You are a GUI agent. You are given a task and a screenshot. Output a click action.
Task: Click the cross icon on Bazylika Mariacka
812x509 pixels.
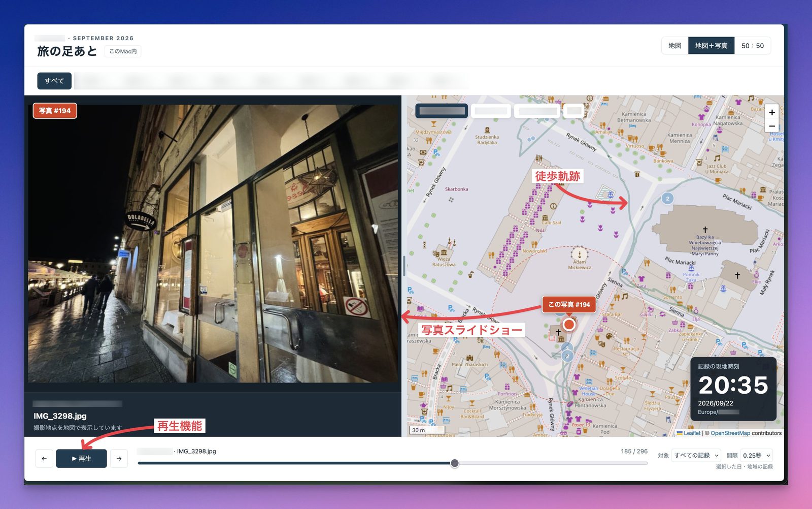tap(705, 230)
